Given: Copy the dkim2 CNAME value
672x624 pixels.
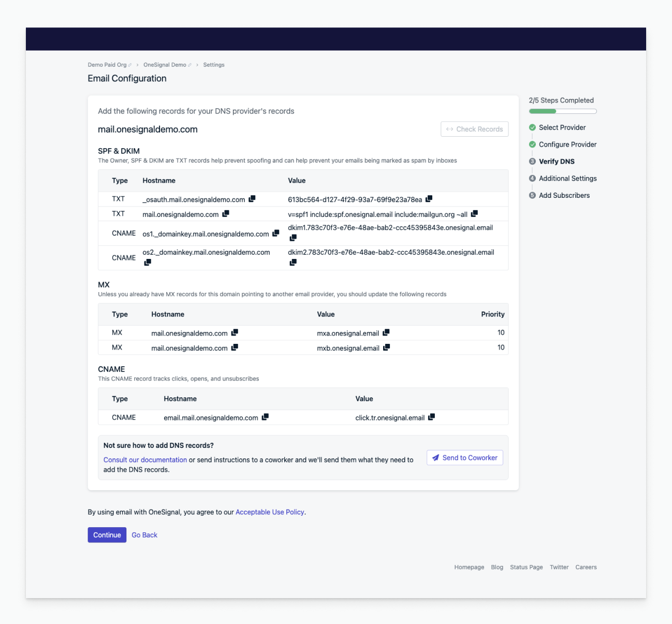Looking at the screenshot, I should [293, 263].
